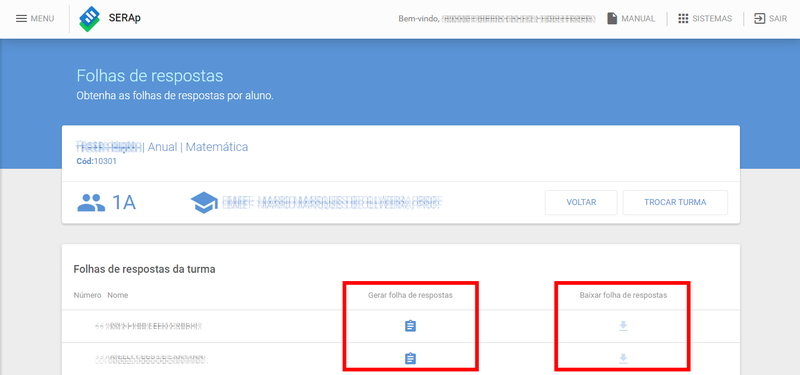This screenshot has height=375, width=800.
Task: Click the SAIR text link
Action: point(778,18)
